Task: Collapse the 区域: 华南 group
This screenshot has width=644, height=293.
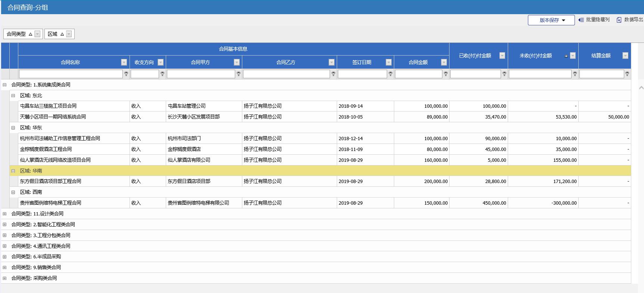Action: point(13,171)
